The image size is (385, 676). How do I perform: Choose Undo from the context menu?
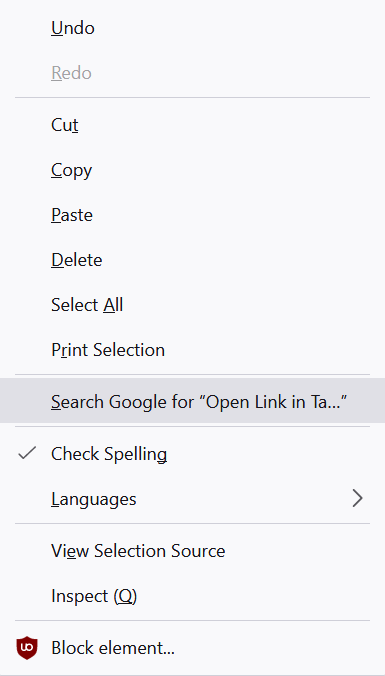pyautogui.click(x=192, y=28)
